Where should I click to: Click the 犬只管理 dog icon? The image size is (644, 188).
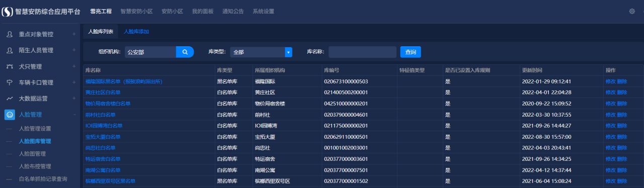[10, 66]
